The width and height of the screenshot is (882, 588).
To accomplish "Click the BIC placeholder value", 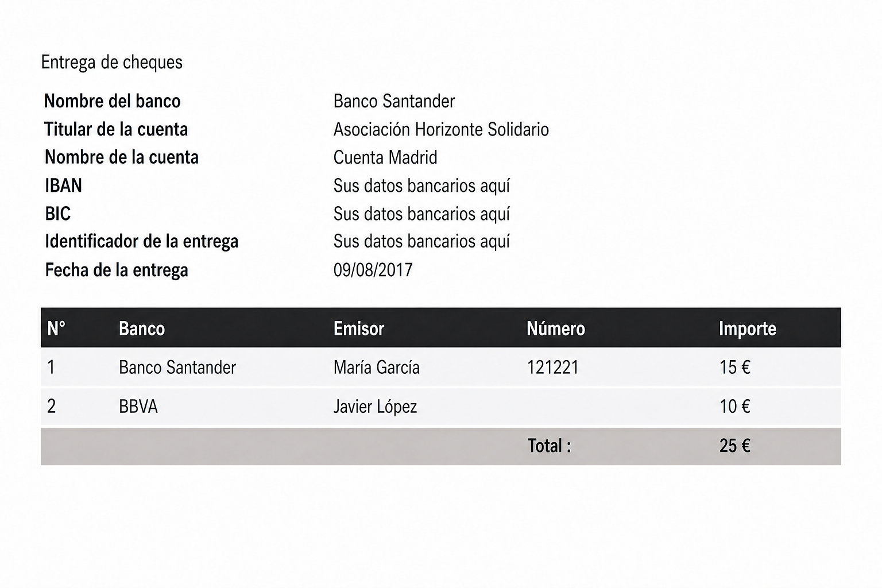I will pyautogui.click(x=421, y=214).
